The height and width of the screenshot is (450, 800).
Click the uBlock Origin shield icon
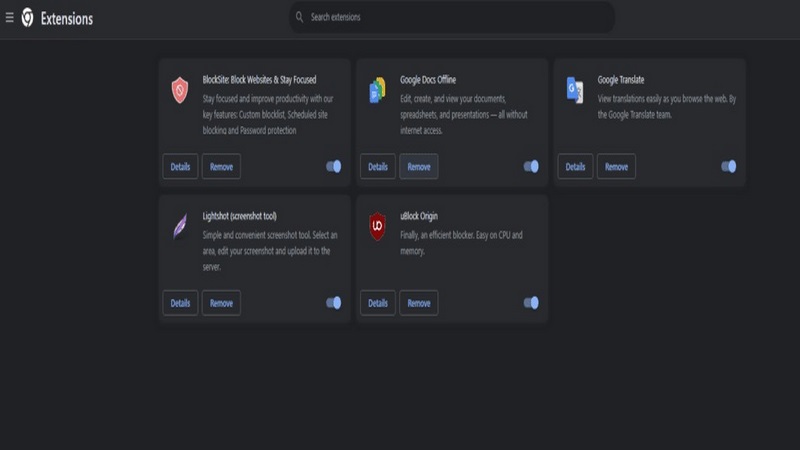point(377,226)
